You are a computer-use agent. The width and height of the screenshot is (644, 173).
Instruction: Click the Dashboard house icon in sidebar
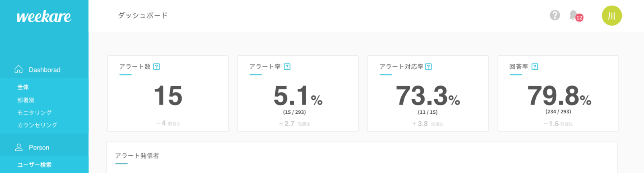click(x=19, y=69)
